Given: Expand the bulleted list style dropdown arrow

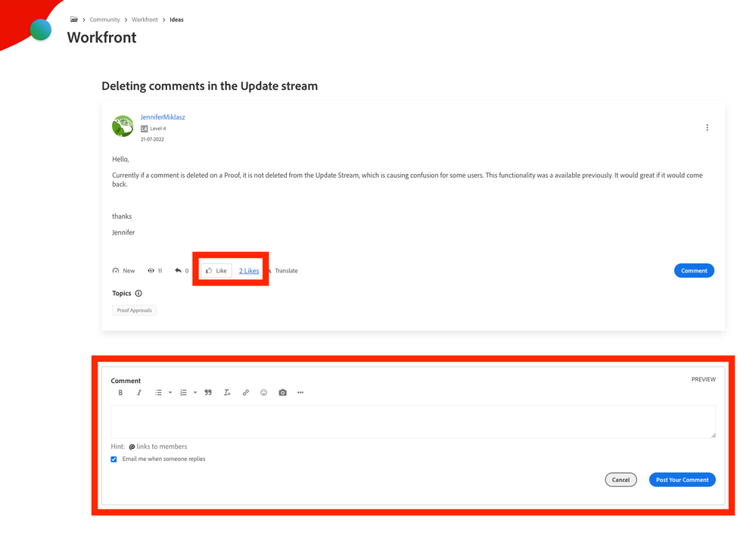Looking at the screenshot, I should point(170,393).
